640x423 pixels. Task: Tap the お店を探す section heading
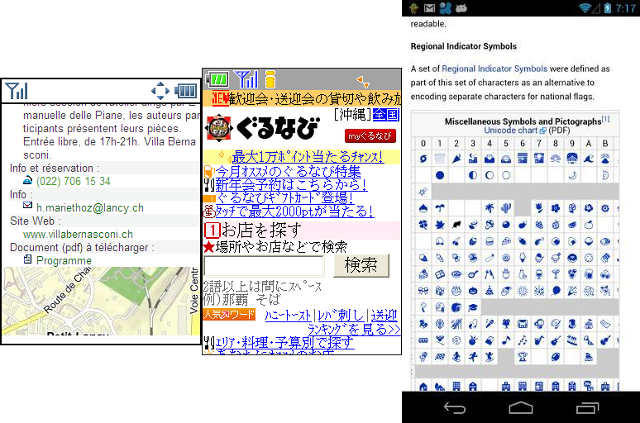[x=261, y=230]
